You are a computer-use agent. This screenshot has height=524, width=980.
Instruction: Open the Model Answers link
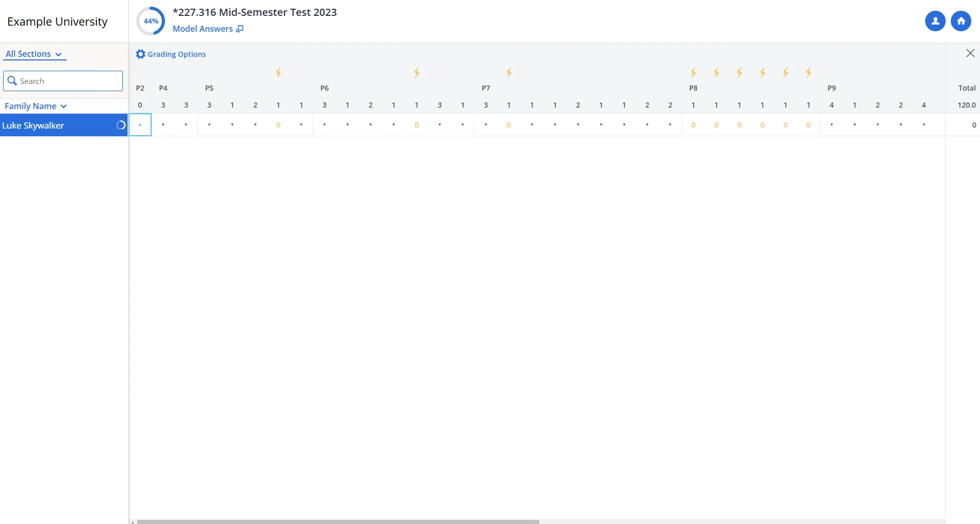click(x=207, y=29)
